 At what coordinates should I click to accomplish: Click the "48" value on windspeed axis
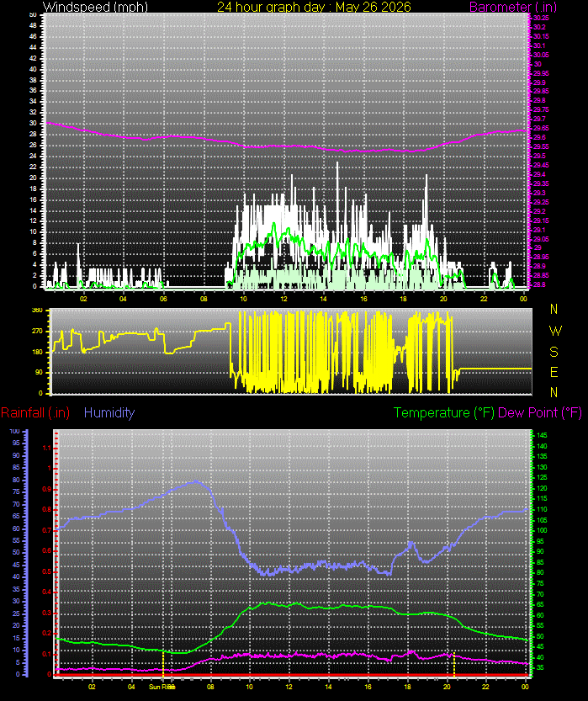pyautogui.click(x=33, y=26)
